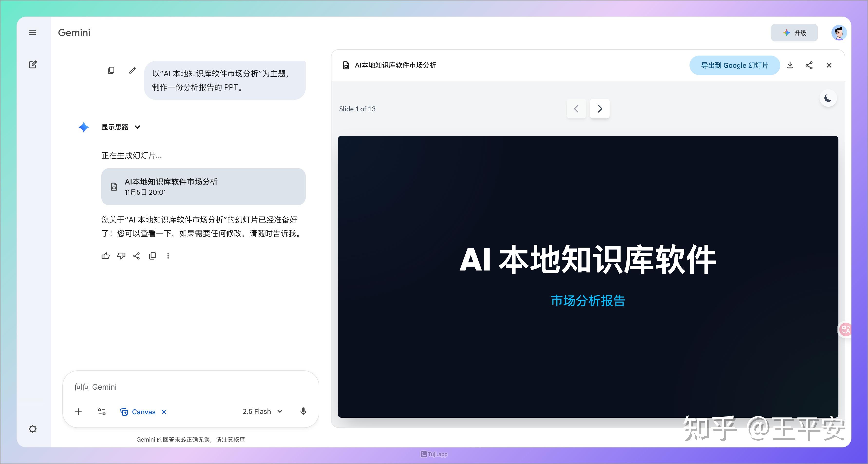This screenshot has width=868, height=464.
Task: Give a thumbs up to Gemini's response
Action: [105, 256]
